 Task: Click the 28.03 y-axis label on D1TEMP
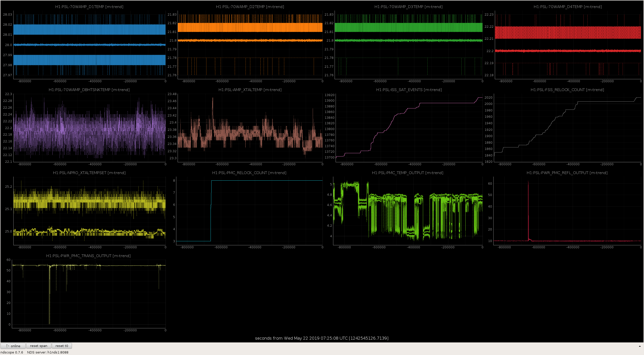pyautogui.click(x=8, y=15)
